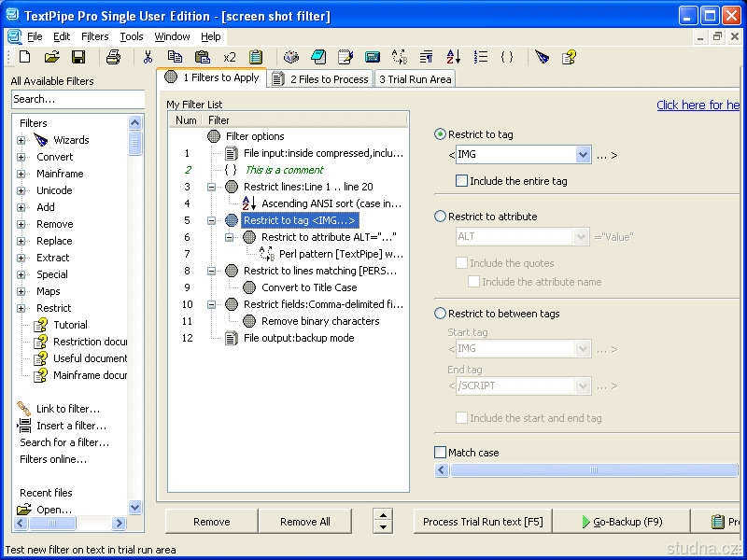
Task: Select the Restrict to attribute radio button
Action: [441, 217]
